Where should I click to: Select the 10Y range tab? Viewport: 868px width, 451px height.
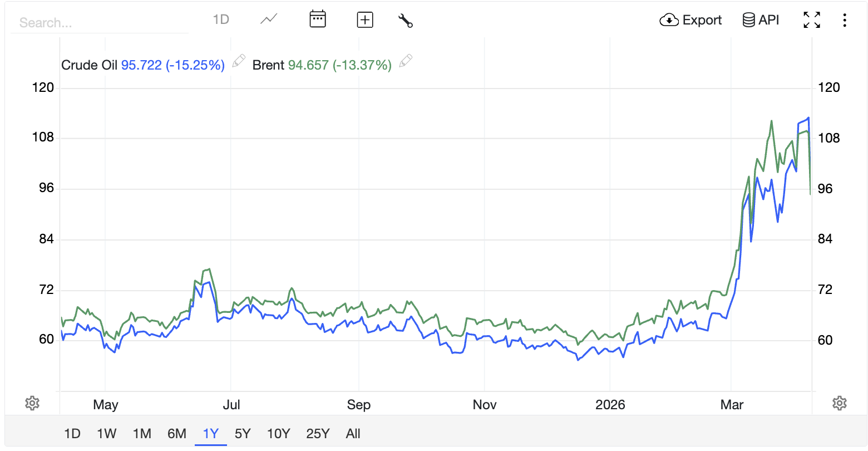click(x=278, y=433)
